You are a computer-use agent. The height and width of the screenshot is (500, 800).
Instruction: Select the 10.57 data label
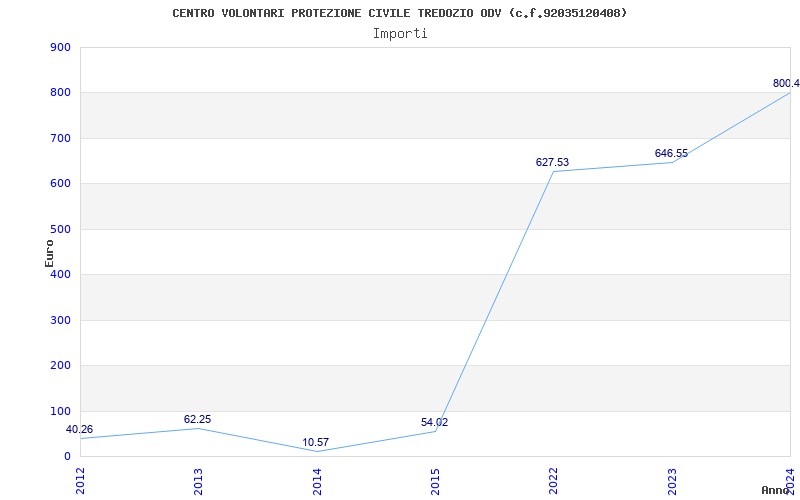[x=315, y=442]
